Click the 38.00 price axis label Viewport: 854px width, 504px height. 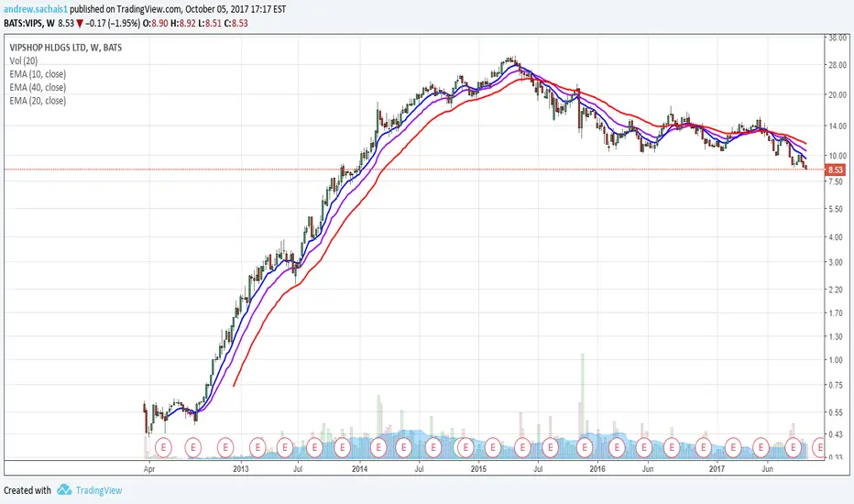click(x=838, y=38)
